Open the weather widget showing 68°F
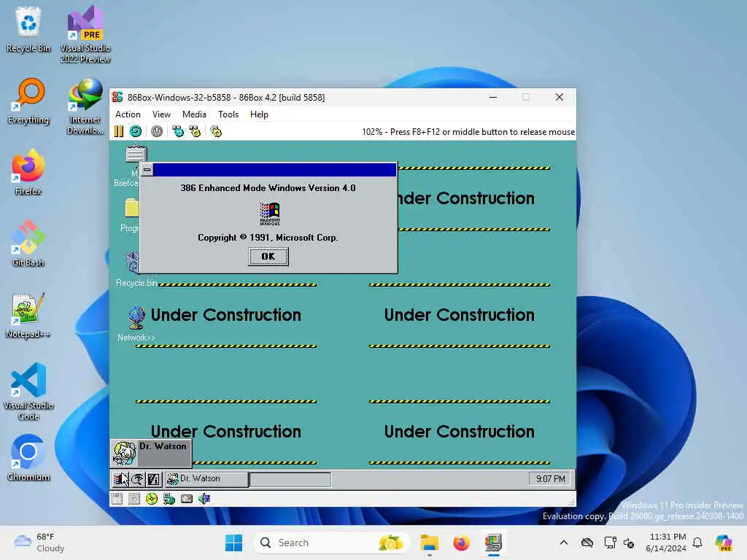This screenshot has height=560, width=747. (x=39, y=542)
